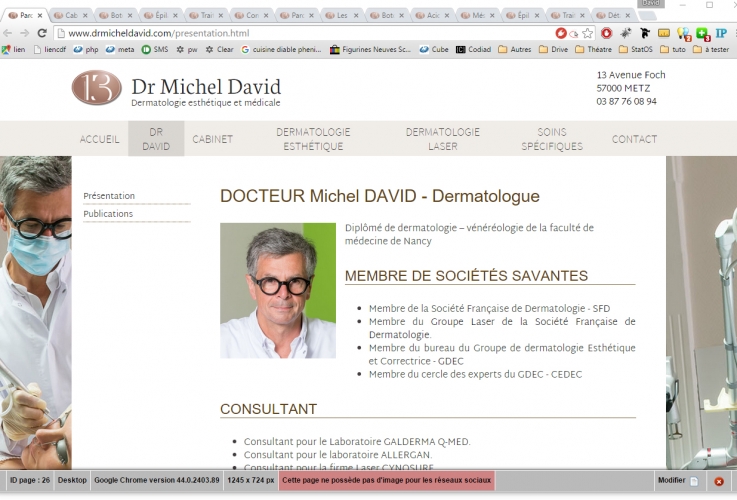Open the 'SMS' bookmark
This screenshot has width=737, height=500.
coord(155,49)
